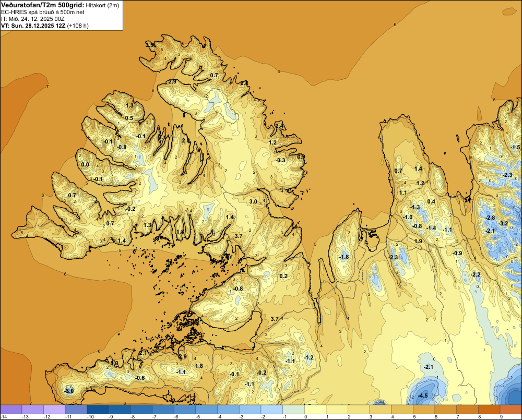
Task: Click the '0.5' temperature value on the map
Action: tap(129, 118)
